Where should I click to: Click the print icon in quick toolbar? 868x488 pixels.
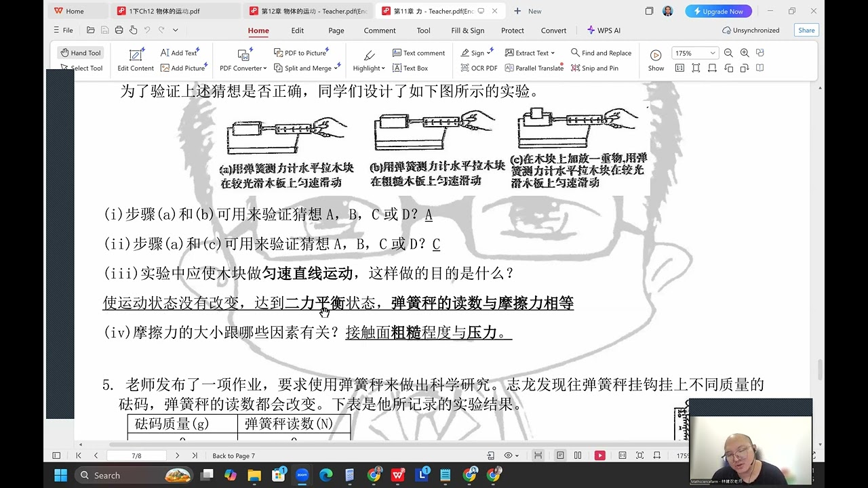(x=119, y=30)
